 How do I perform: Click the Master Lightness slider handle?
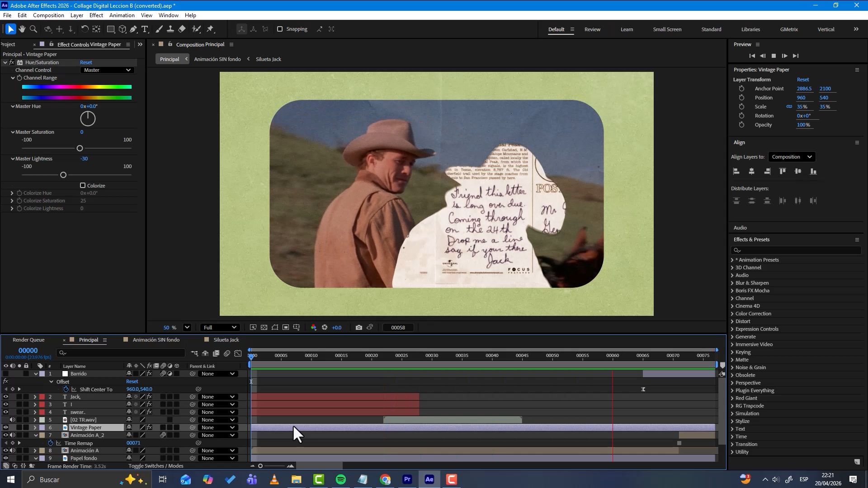pyautogui.click(x=63, y=175)
